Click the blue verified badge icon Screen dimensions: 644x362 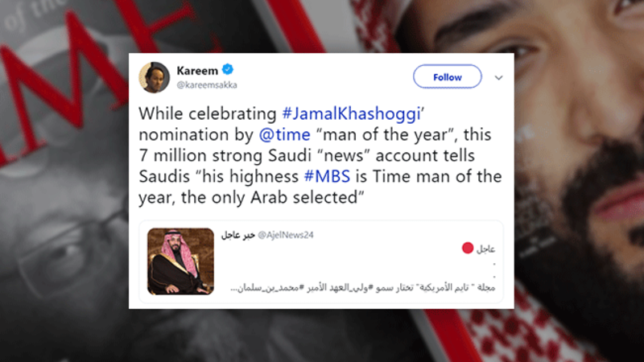click(228, 70)
